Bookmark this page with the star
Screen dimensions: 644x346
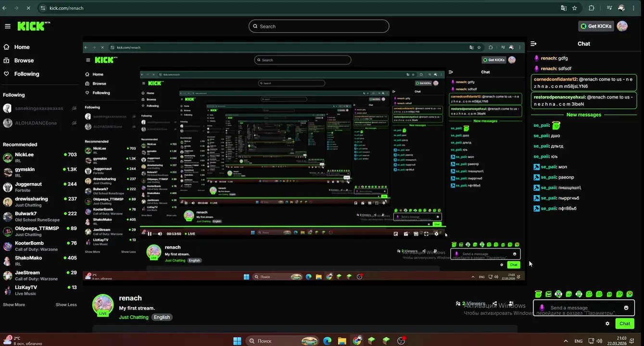click(x=575, y=8)
